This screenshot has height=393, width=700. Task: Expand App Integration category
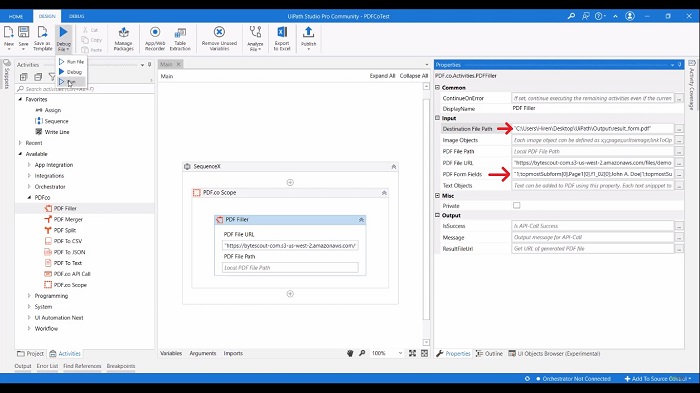(29, 165)
